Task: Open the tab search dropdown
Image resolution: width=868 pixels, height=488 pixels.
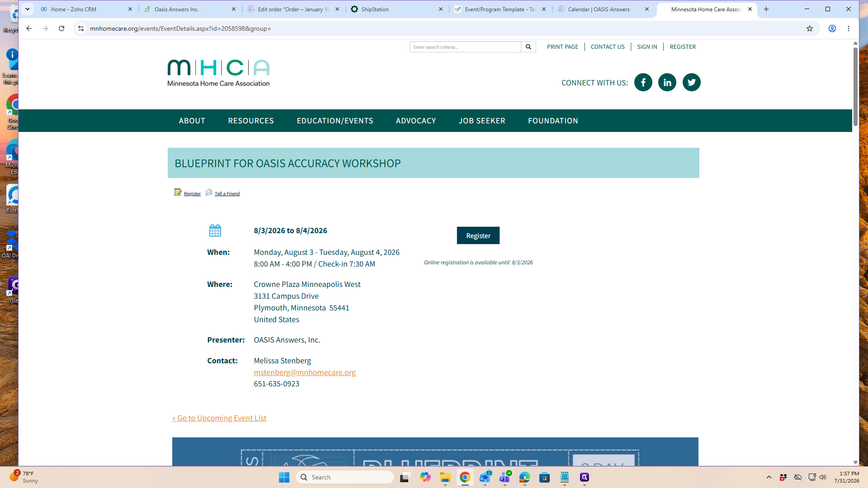Action: click(x=27, y=9)
